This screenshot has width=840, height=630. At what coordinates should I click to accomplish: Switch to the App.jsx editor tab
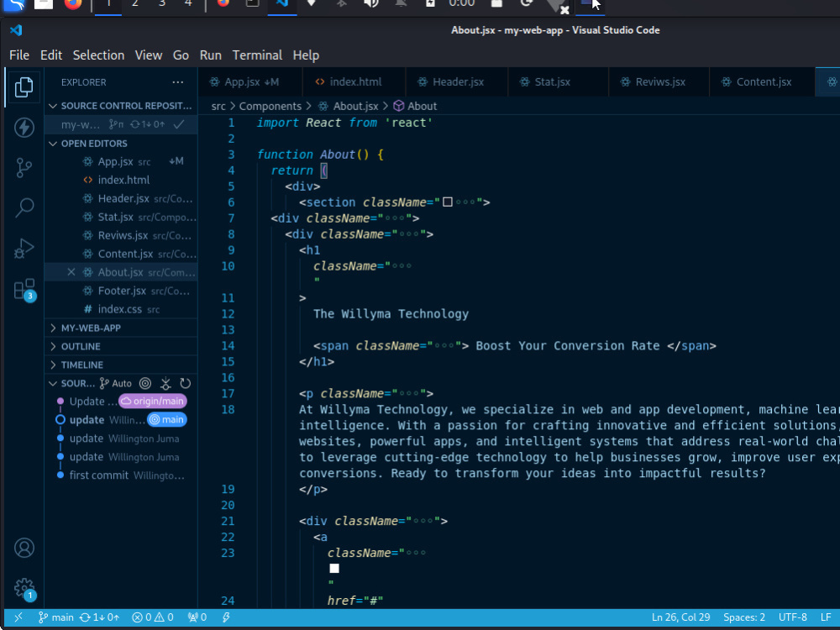click(x=249, y=82)
